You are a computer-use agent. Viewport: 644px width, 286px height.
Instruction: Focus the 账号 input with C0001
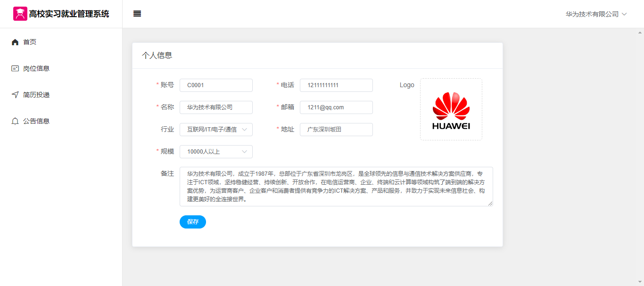216,85
